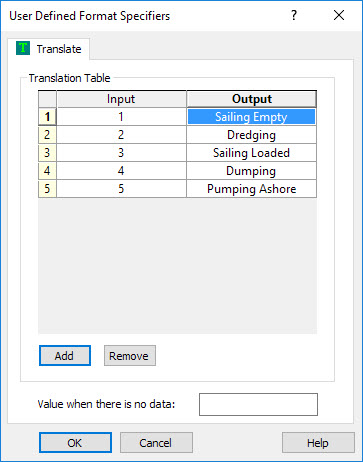Select the Pumping Ashore output cell
The image size is (363, 462).
click(251, 189)
